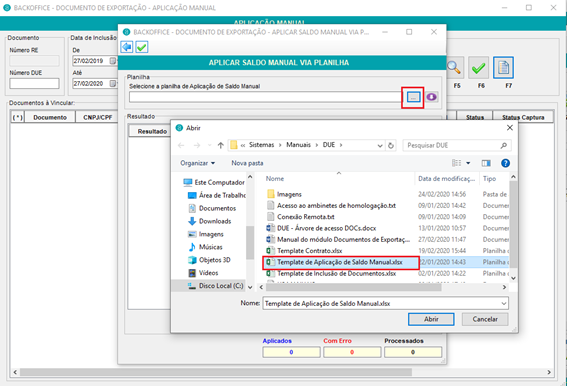The height and width of the screenshot is (386, 567).
Task: Open help via blue question mark icon
Action: [x=505, y=164]
